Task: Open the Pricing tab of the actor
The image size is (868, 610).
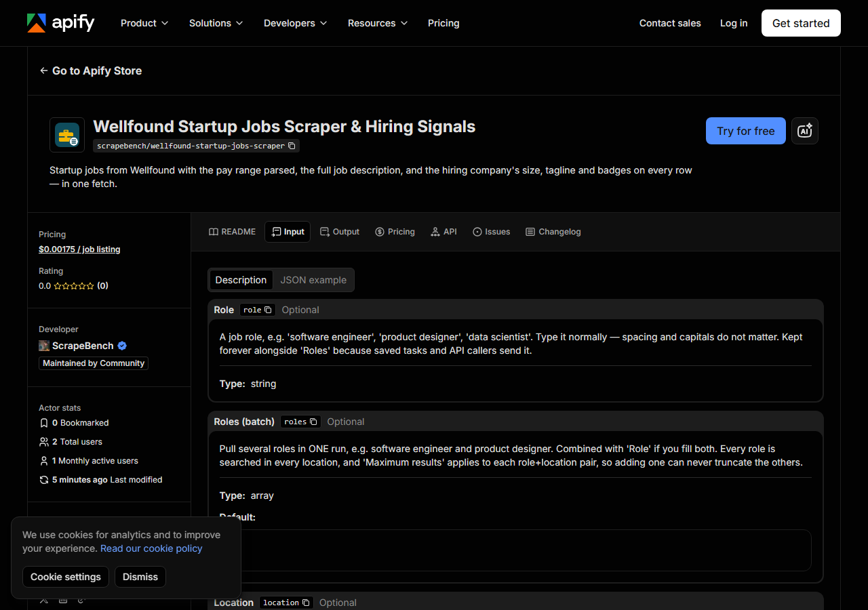Action: [395, 232]
